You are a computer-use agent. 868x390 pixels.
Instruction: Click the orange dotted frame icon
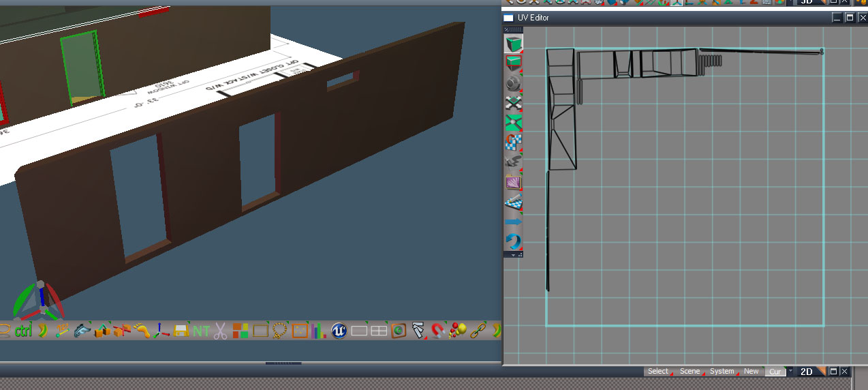[300, 331]
